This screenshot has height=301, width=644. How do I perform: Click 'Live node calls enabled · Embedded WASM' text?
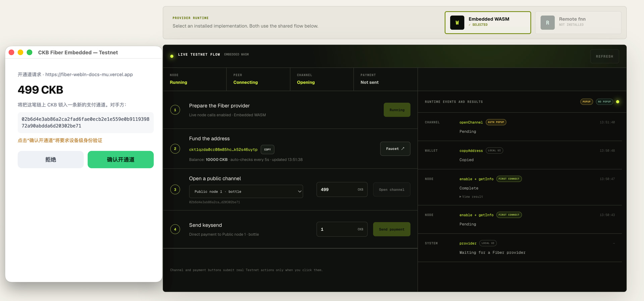pos(227,115)
